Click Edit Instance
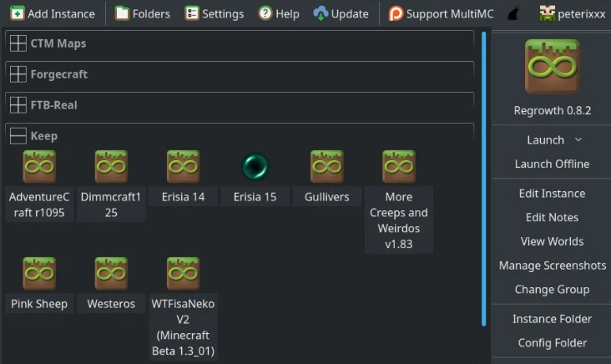Screen dimensions: 611x364 552,194
